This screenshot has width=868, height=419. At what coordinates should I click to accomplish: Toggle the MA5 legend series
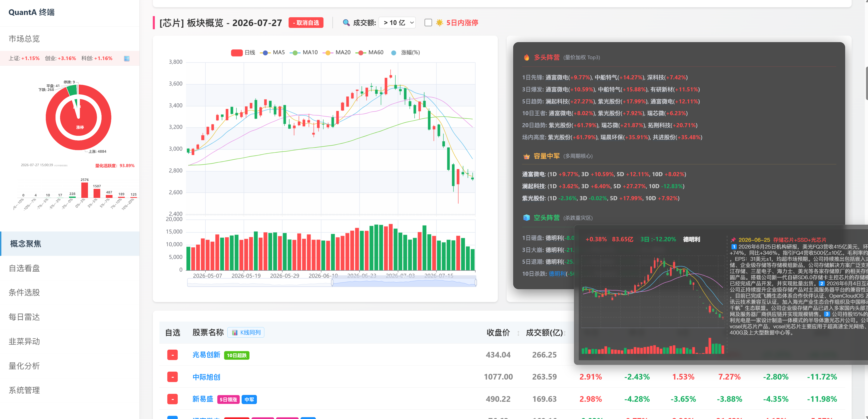(273, 53)
